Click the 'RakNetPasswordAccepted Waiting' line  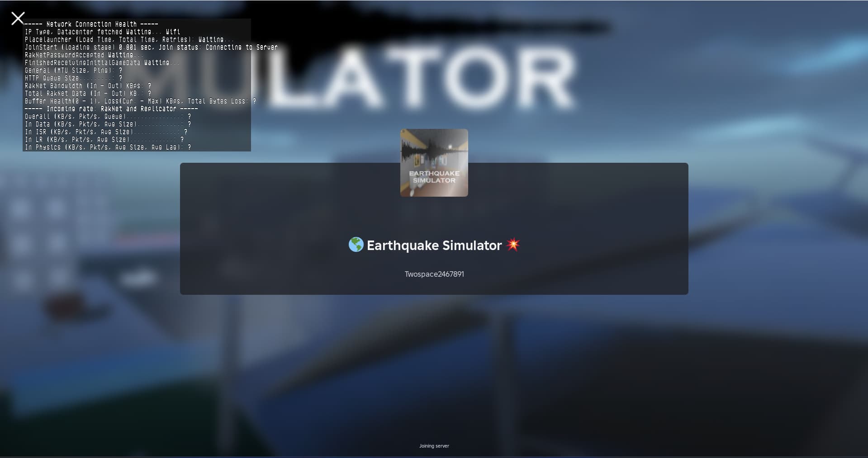[85, 55]
